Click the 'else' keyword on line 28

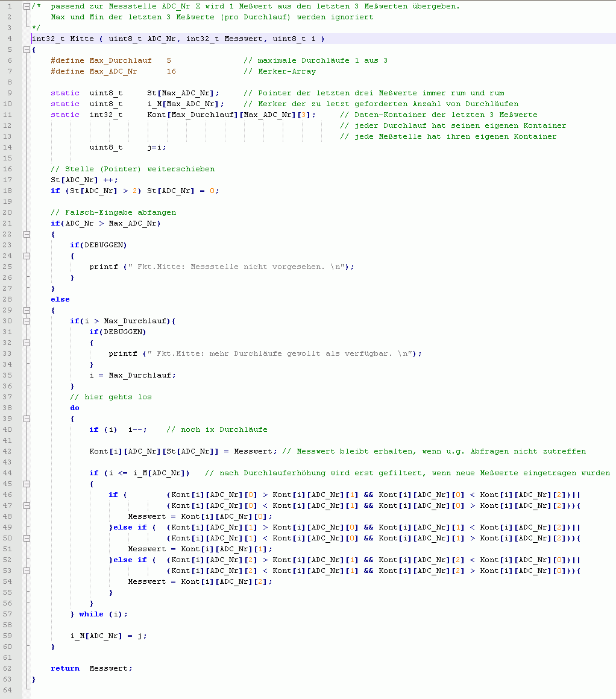[60, 300]
